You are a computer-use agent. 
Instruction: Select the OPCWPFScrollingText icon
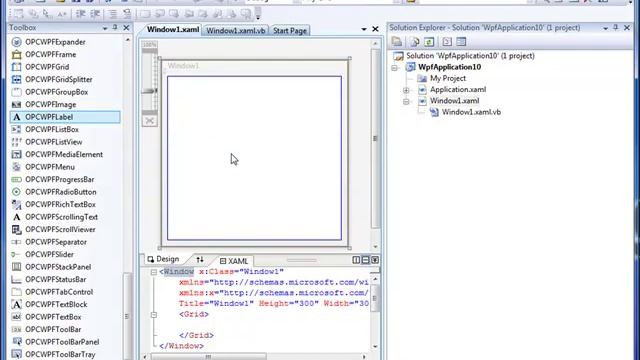(16, 217)
